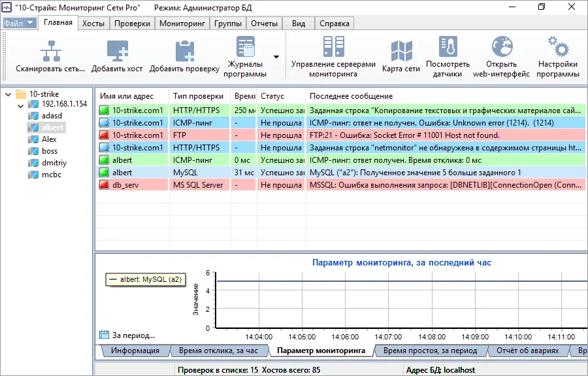Image resolution: width=588 pixels, height=376 pixels.
Task: Collapse the 192.168.1.154 tree node
Action: [x=20, y=105]
